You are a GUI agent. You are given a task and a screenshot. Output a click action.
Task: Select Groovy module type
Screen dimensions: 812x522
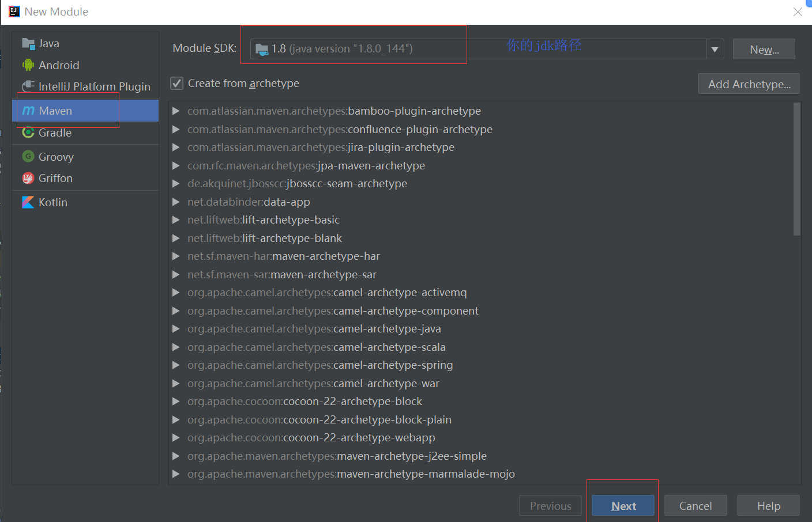coord(85,157)
